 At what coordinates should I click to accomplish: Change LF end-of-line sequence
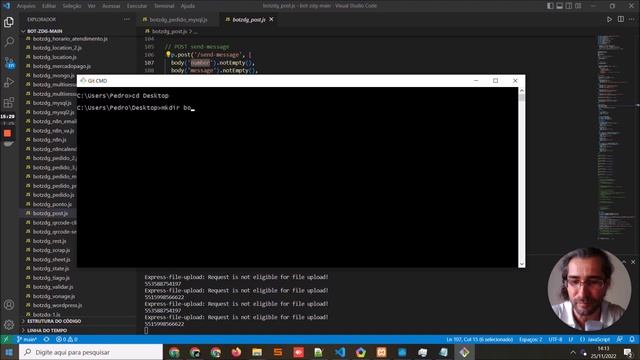[x=571, y=340]
